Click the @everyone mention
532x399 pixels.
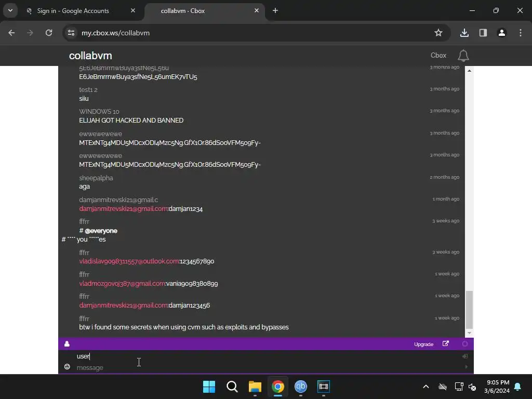click(101, 231)
